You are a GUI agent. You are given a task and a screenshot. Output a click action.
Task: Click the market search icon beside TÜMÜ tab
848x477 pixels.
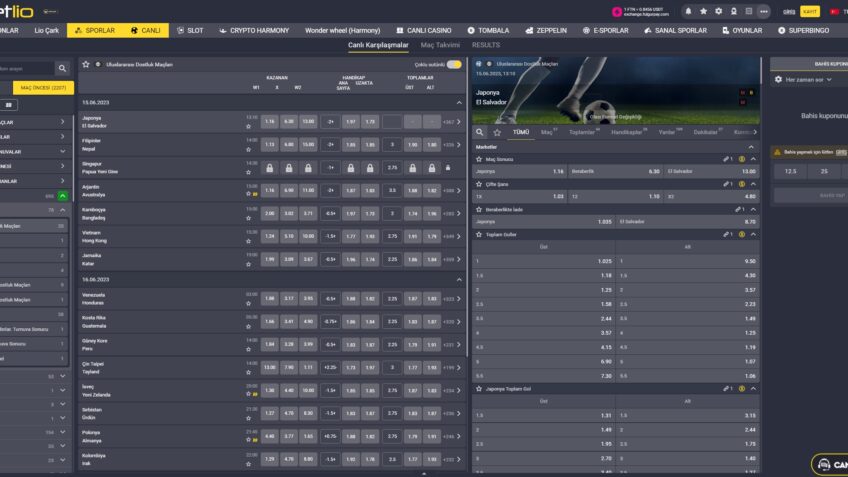pos(480,132)
